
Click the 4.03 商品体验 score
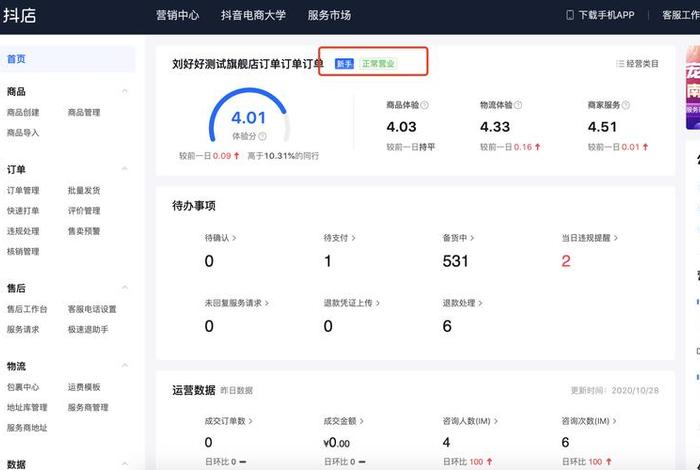(x=401, y=127)
